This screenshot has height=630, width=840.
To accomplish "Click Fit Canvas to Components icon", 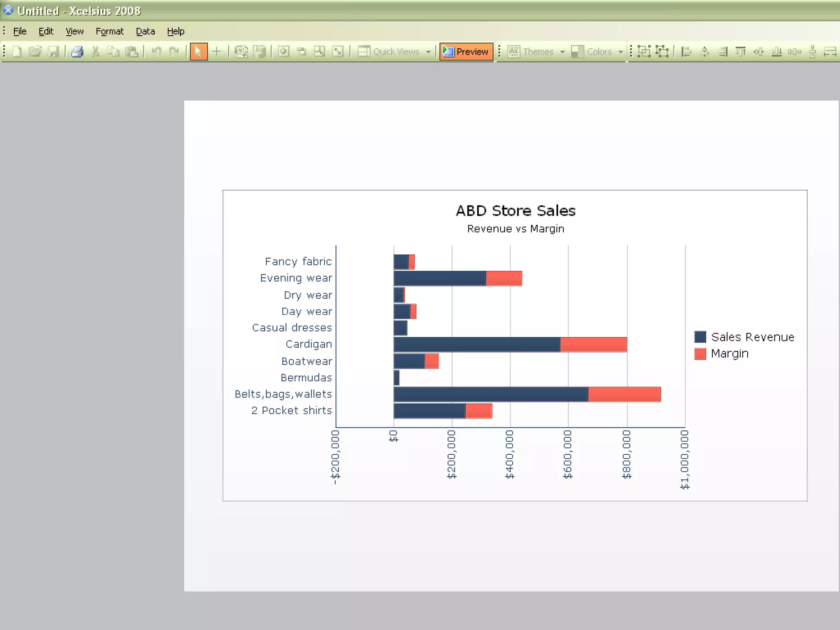I will tap(320, 52).
